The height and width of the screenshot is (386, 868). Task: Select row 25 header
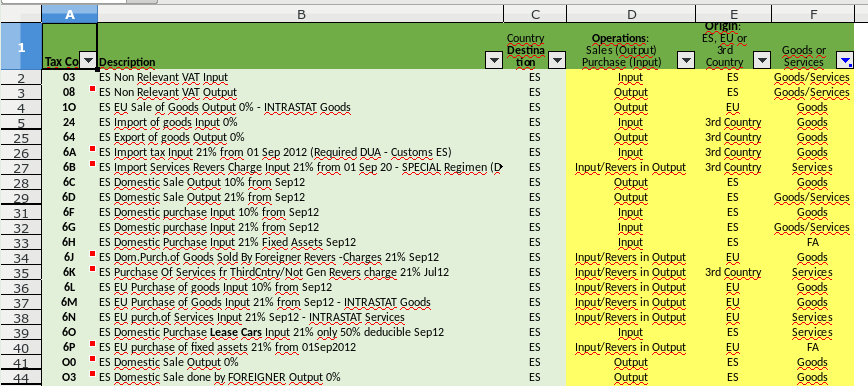coord(21,137)
